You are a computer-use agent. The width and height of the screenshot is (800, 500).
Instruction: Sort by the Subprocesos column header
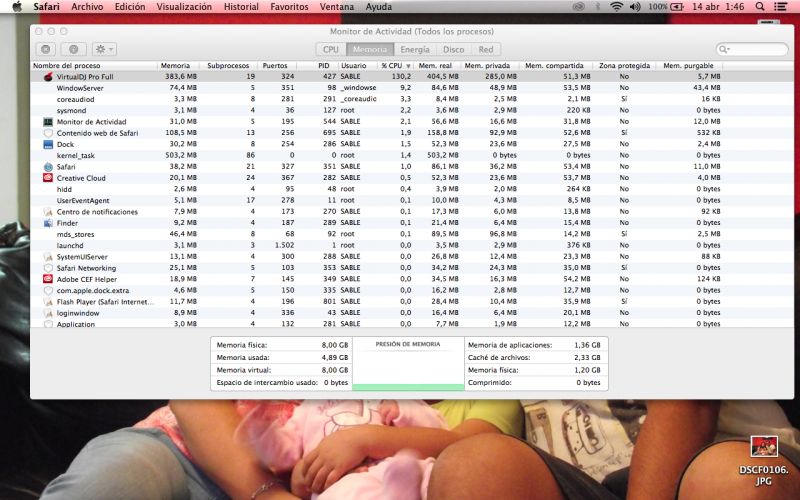point(228,66)
